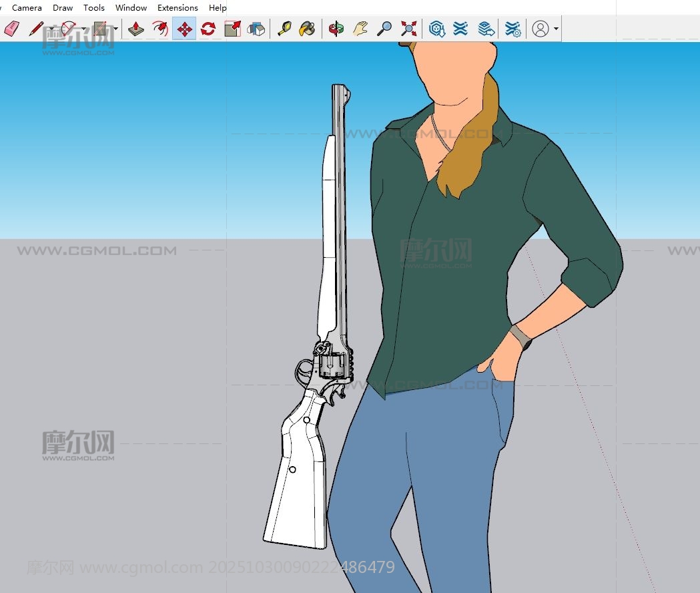This screenshot has height=593, width=700.
Task: Activate the Move tool
Action: [x=184, y=29]
